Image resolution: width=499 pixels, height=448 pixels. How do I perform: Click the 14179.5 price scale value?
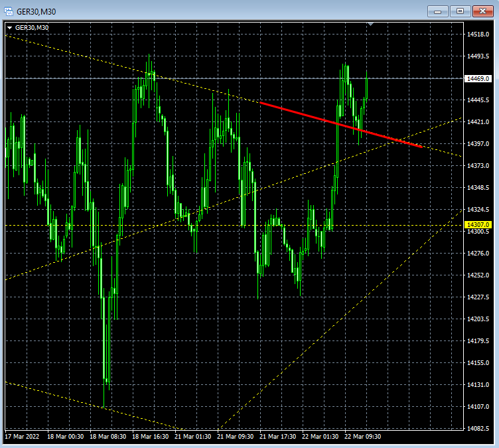(x=478, y=341)
